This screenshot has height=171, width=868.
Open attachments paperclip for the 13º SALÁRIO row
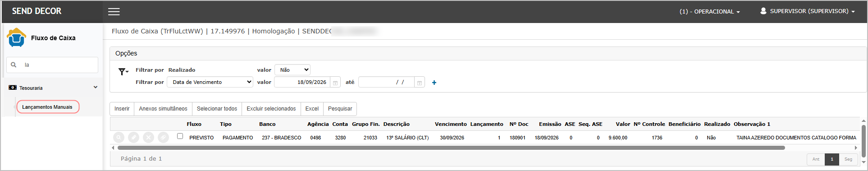click(x=163, y=138)
